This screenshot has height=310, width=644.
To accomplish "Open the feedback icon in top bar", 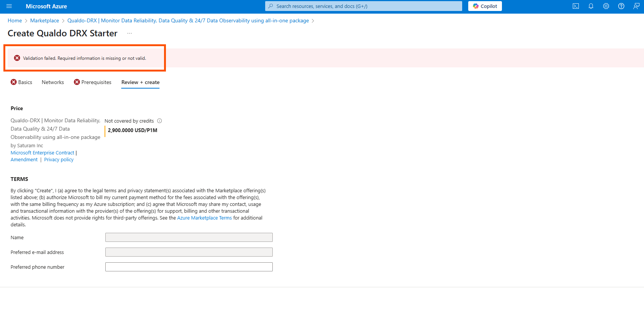I will click(x=636, y=6).
